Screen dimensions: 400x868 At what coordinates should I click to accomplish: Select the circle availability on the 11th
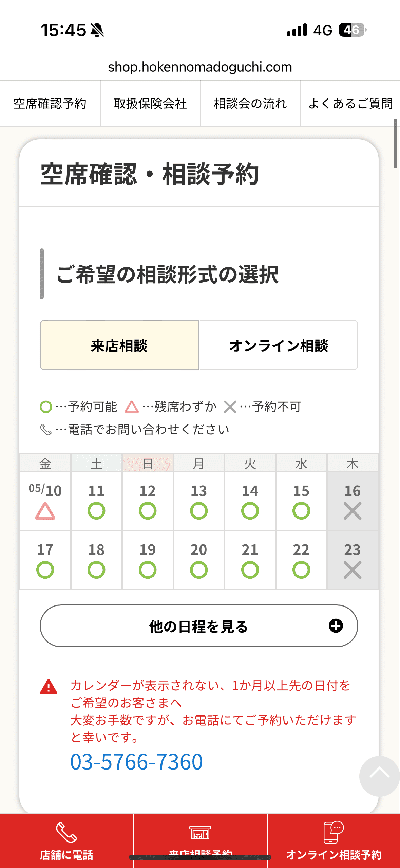(96, 511)
